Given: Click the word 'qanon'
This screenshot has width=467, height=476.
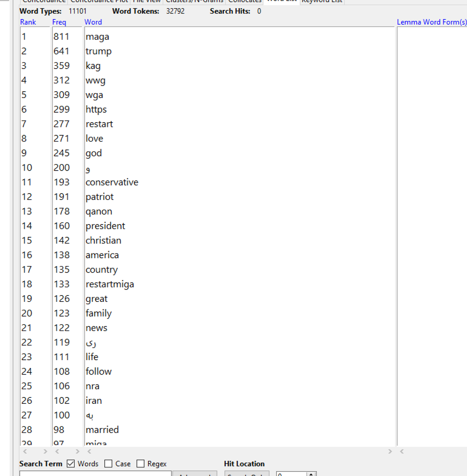Looking at the screenshot, I should 99,211.
